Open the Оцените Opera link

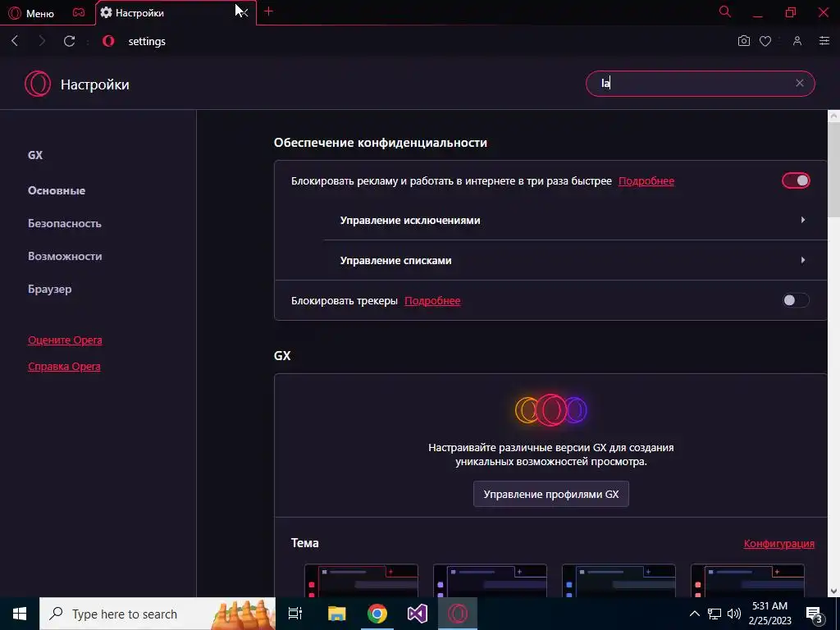click(65, 340)
